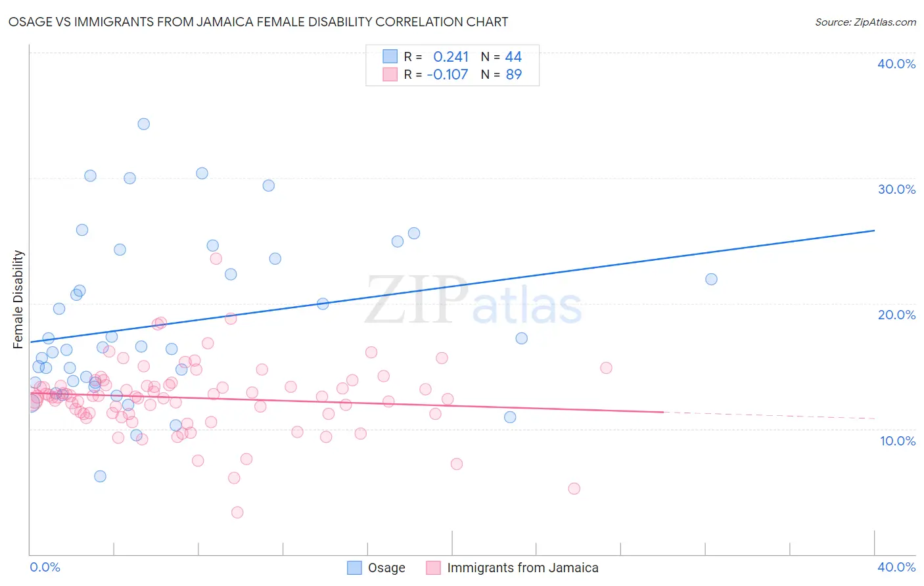This screenshot has height=586, width=924.
Task: Click the pink point near 5% at right
Action: pos(574,489)
